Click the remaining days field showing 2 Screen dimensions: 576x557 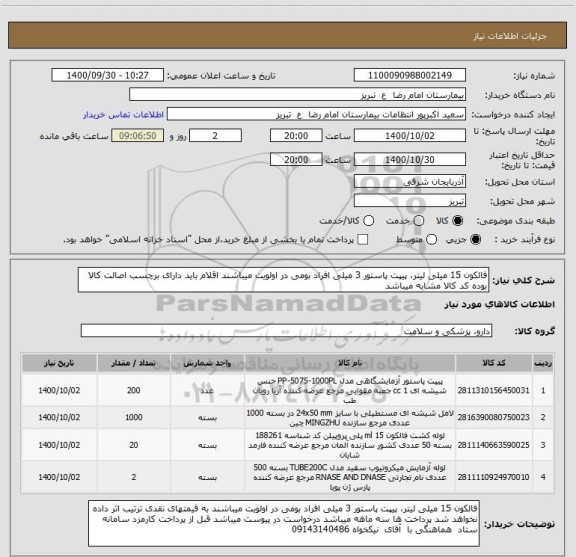pos(215,136)
